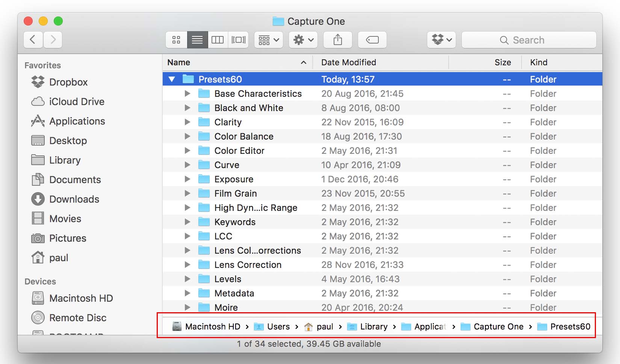Expand the LCC folder
Image resolution: width=620 pixels, height=364 pixels.
pyautogui.click(x=187, y=236)
